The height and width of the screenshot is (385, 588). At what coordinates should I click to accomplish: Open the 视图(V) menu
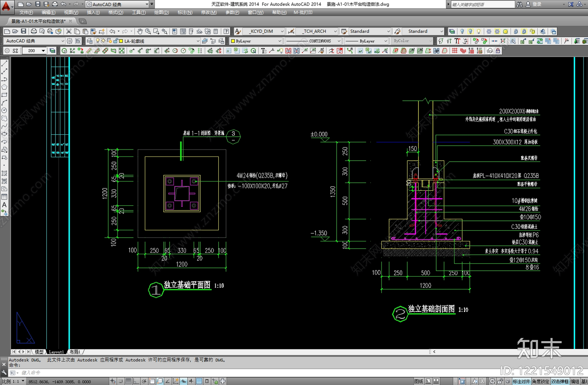71,12
